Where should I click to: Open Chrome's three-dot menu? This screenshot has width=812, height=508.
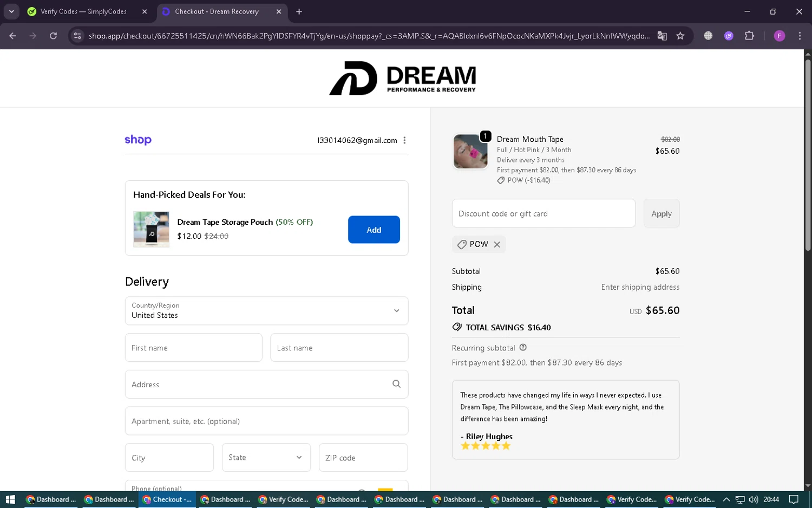[800, 36]
